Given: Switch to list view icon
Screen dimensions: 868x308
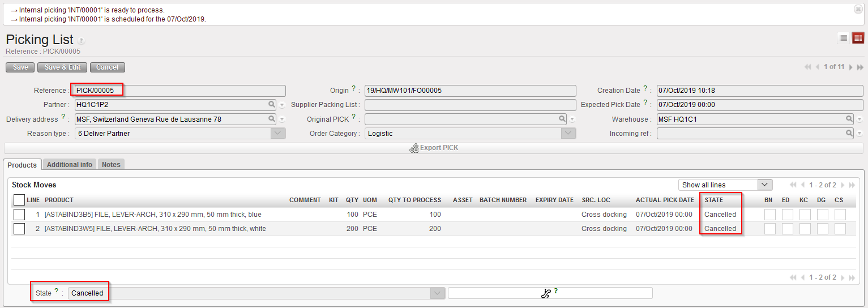Looking at the screenshot, I should coord(843,38).
